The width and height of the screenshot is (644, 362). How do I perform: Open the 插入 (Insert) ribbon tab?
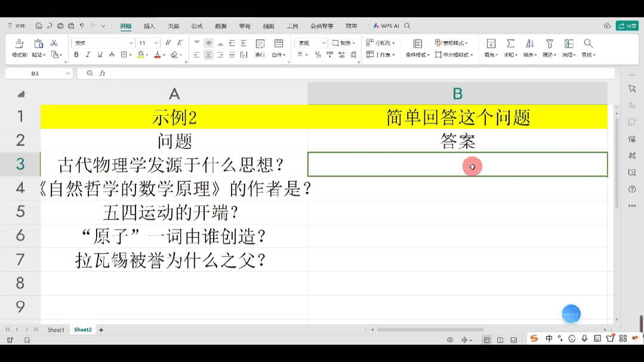tap(149, 26)
